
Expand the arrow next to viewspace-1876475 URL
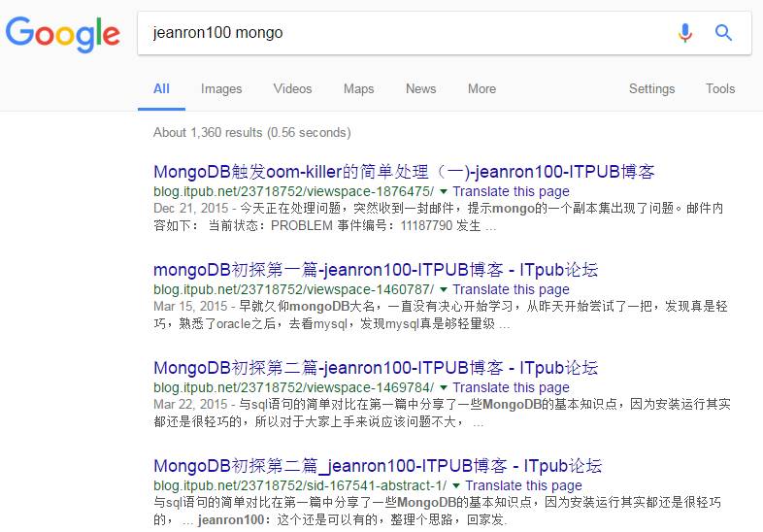point(444,191)
